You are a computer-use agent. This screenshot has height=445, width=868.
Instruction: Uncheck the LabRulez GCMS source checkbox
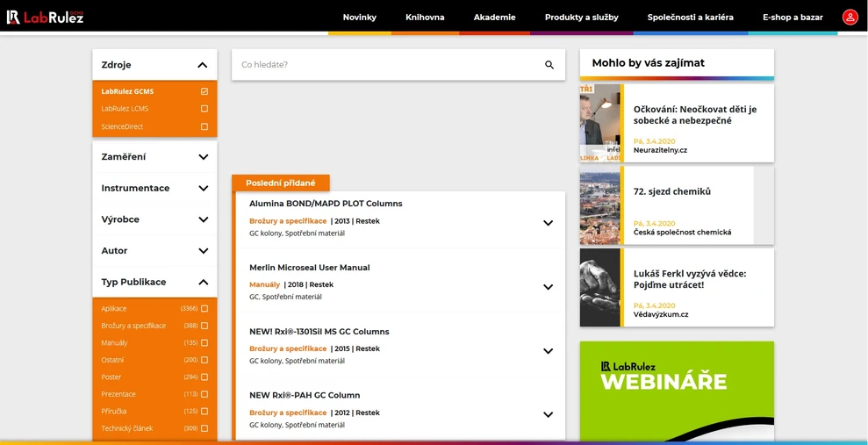click(204, 91)
